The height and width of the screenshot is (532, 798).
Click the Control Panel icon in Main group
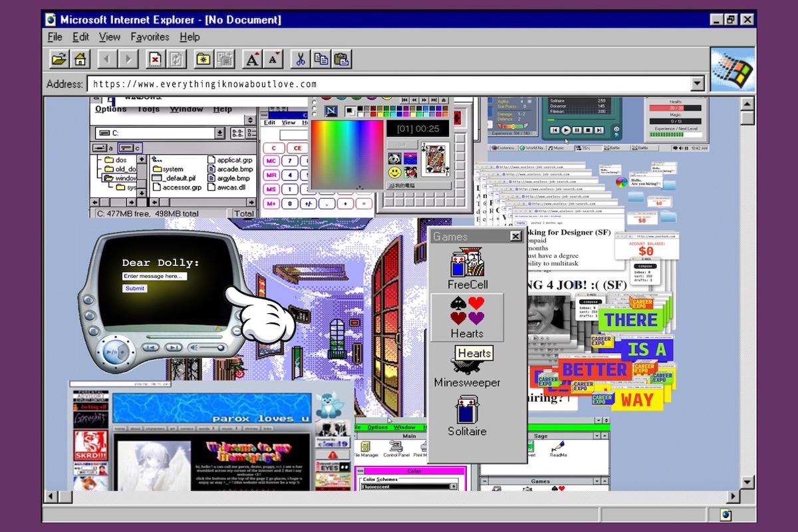[x=396, y=448]
